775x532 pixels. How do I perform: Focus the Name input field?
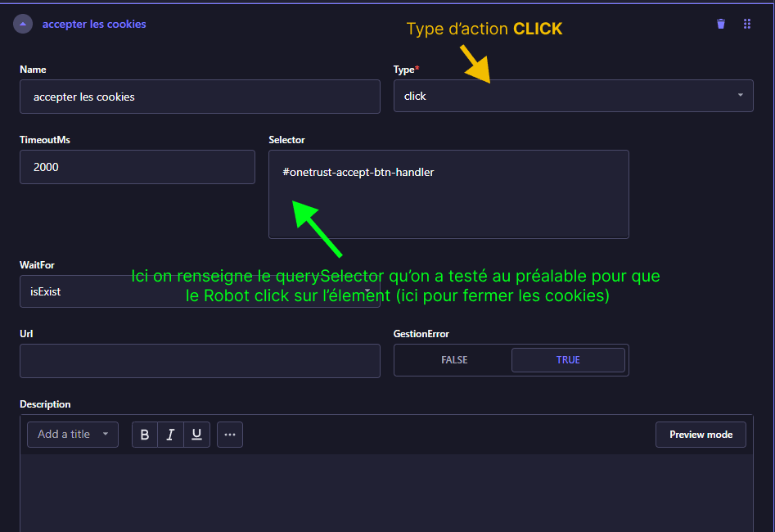coord(200,97)
